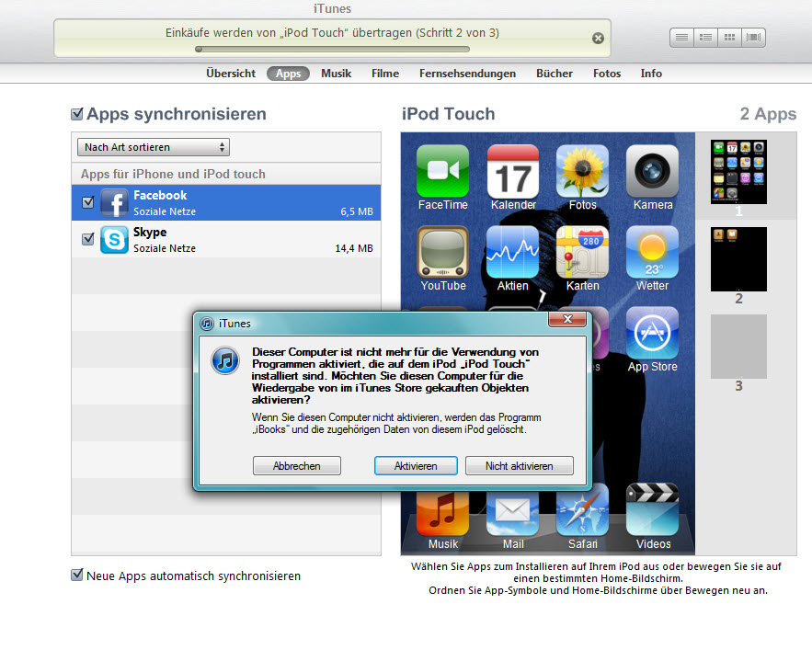
Task: Uncheck the Facebook app checkbox
Action: click(88, 202)
